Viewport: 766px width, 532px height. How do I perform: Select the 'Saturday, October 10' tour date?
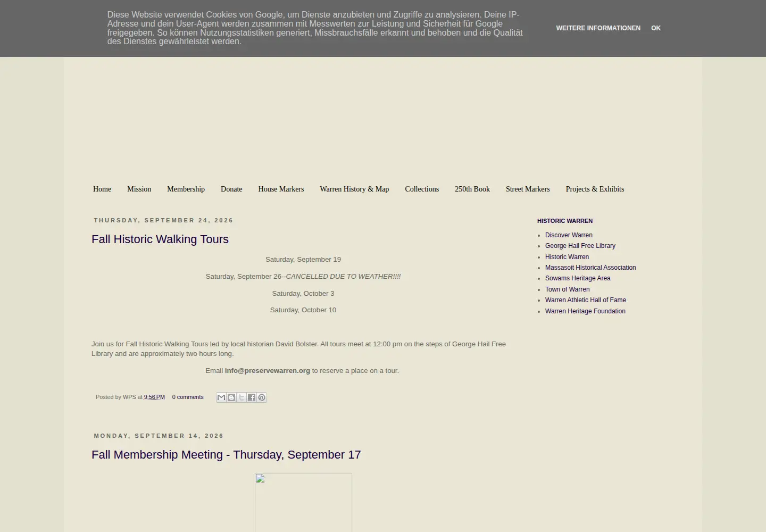(x=303, y=310)
